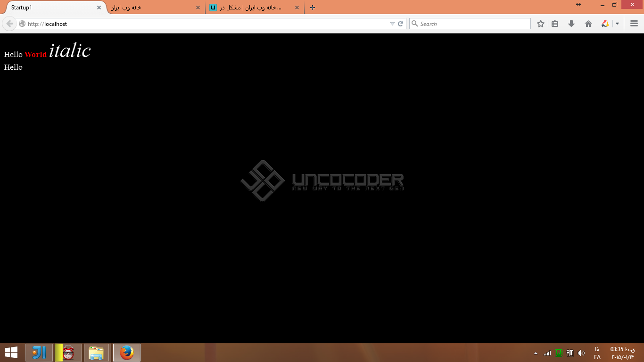The image size is (644, 362).
Task: Click the Firefox taskbar icon
Action: 126,353
